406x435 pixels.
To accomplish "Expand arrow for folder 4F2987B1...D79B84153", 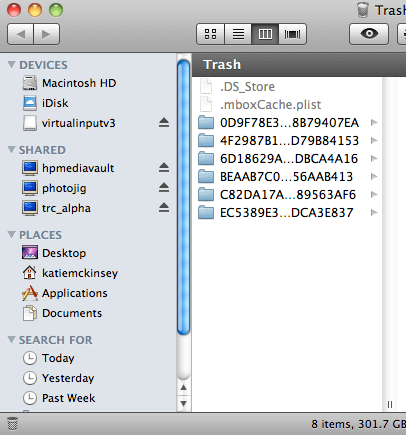I will (x=374, y=141).
